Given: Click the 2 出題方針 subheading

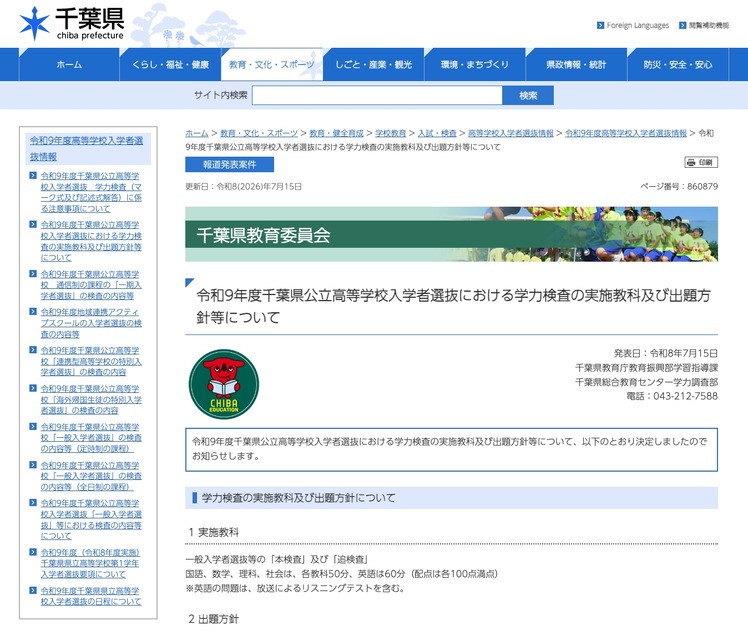Looking at the screenshot, I should point(214,619).
